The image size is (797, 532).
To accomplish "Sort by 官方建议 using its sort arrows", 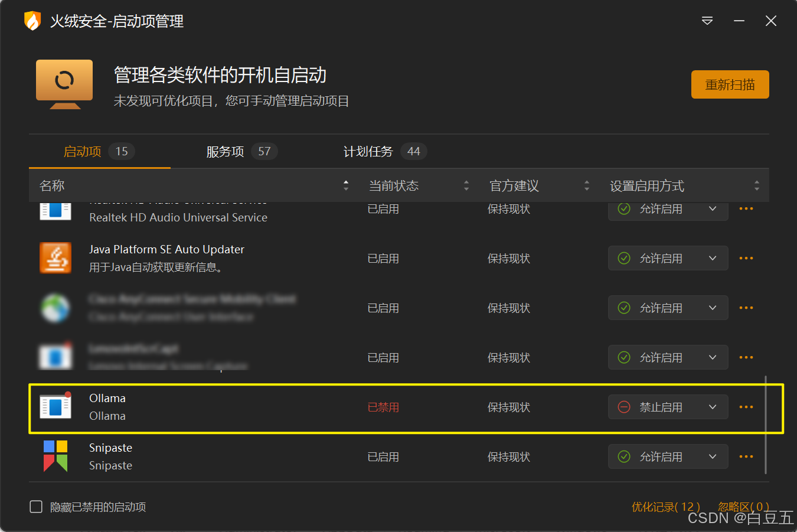I will coord(587,185).
